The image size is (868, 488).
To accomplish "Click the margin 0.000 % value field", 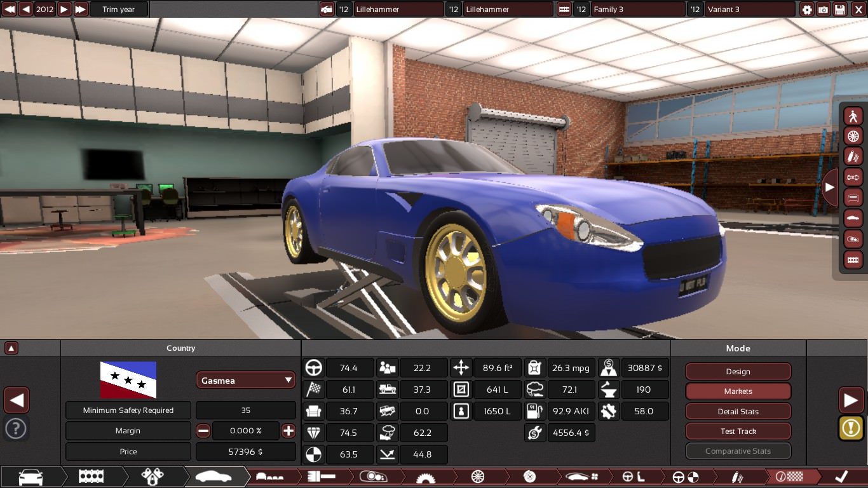I will coord(246,431).
